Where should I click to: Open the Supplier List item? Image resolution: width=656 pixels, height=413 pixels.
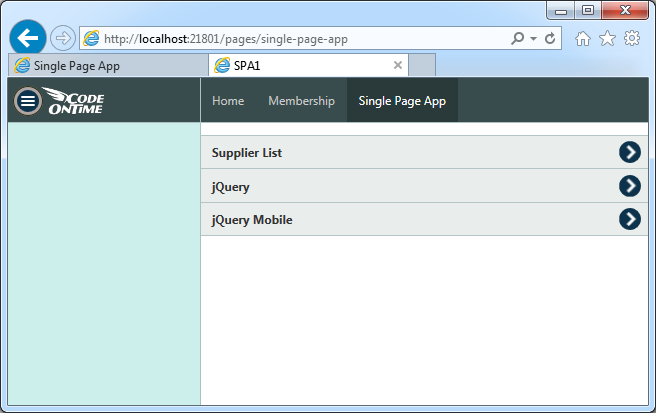(424, 152)
